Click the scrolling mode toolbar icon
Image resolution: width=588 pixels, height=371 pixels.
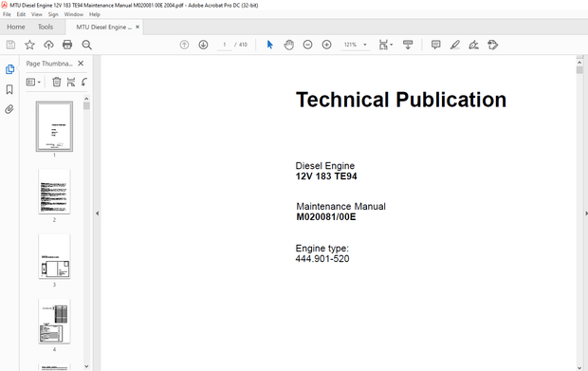[x=408, y=45]
